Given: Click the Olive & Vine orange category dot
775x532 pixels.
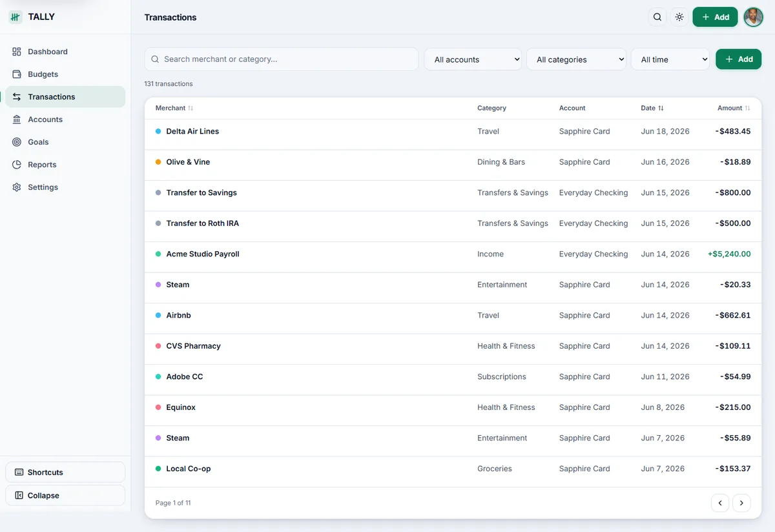Looking at the screenshot, I should point(158,162).
